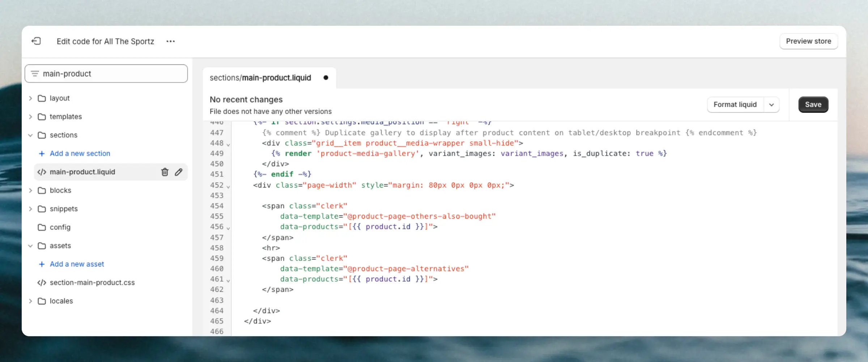Screen dimensions: 868x362
Task: Delete main-product.liquid with trash icon
Action: point(165,172)
